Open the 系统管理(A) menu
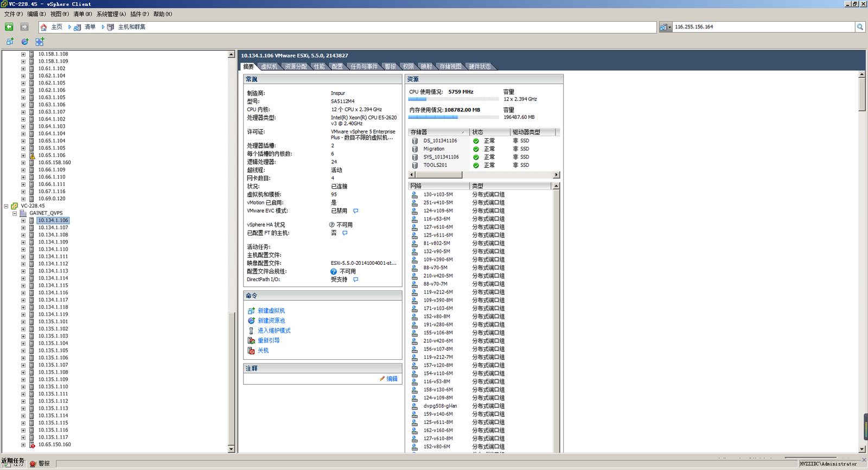The image size is (868, 470). (x=111, y=14)
